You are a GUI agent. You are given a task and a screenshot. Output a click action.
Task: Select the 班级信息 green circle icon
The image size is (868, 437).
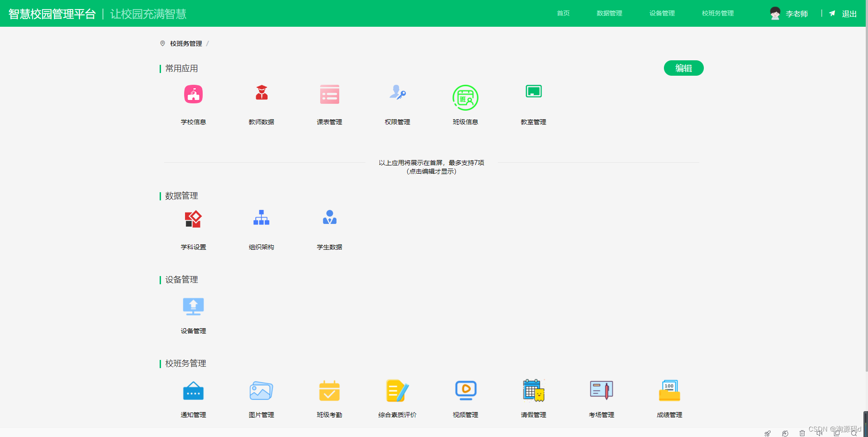[x=465, y=97]
